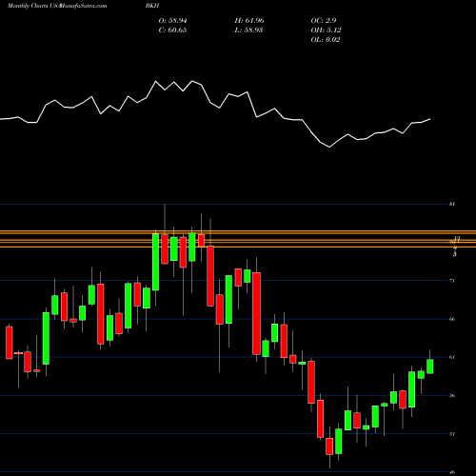Click the 56 price axis label

(x=452, y=395)
